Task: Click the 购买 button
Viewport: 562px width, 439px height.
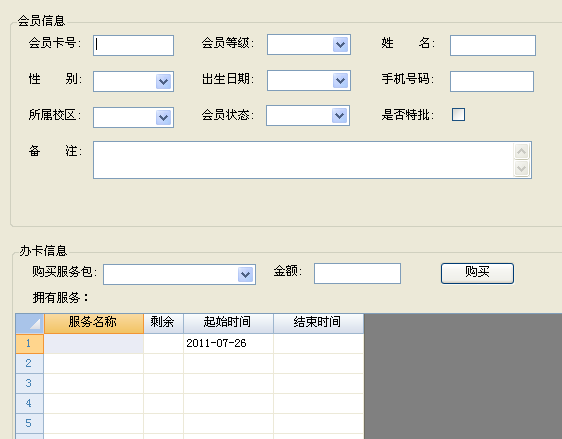Action: pyautogui.click(x=477, y=273)
